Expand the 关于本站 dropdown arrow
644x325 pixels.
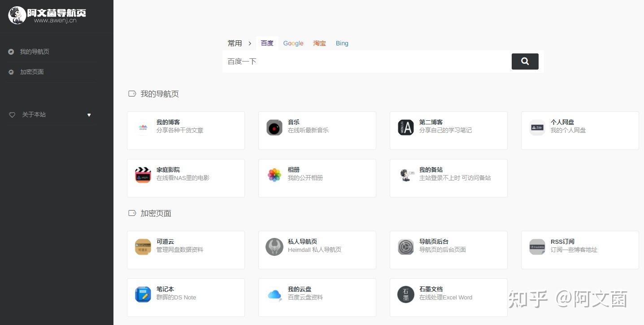(x=89, y=115)
